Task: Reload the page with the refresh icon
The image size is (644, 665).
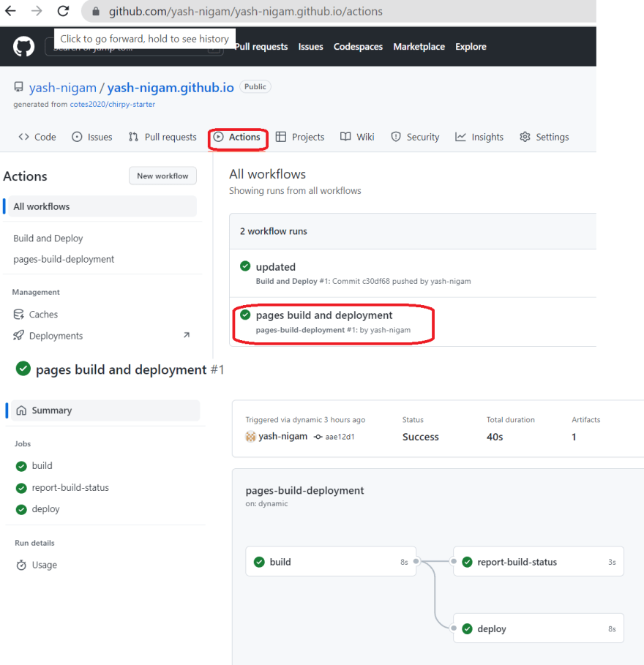Action: tap(63, 10)
